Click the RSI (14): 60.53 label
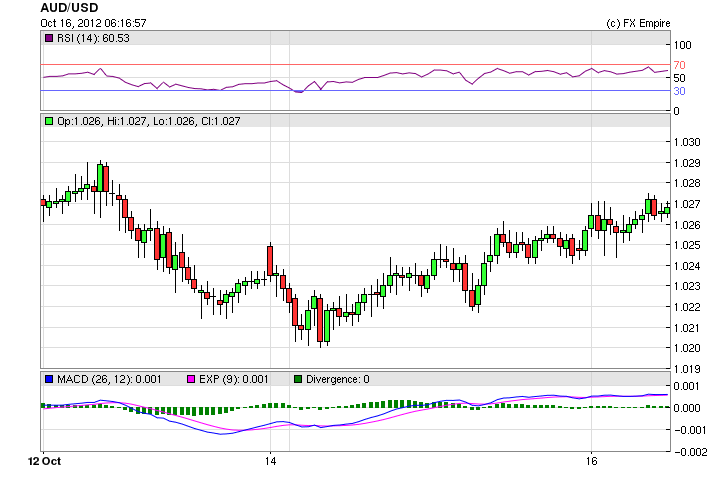The height and width of the screenshot is (487, 710). (x=93, y=38)
